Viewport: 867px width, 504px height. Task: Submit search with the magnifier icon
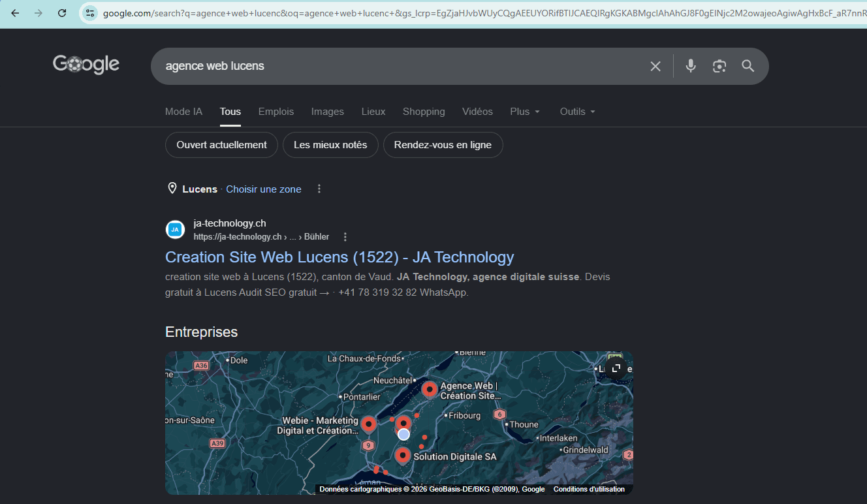coord(748,66)
